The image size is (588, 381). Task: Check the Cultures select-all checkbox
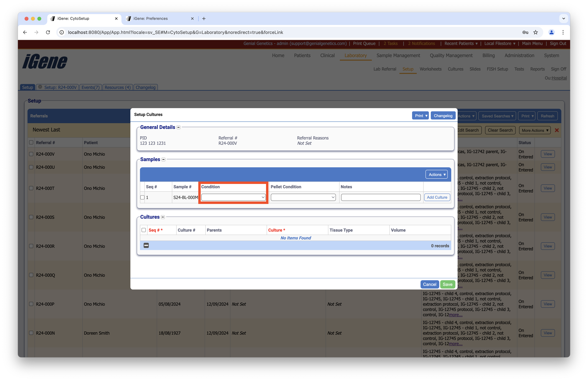tap(143, 230)
